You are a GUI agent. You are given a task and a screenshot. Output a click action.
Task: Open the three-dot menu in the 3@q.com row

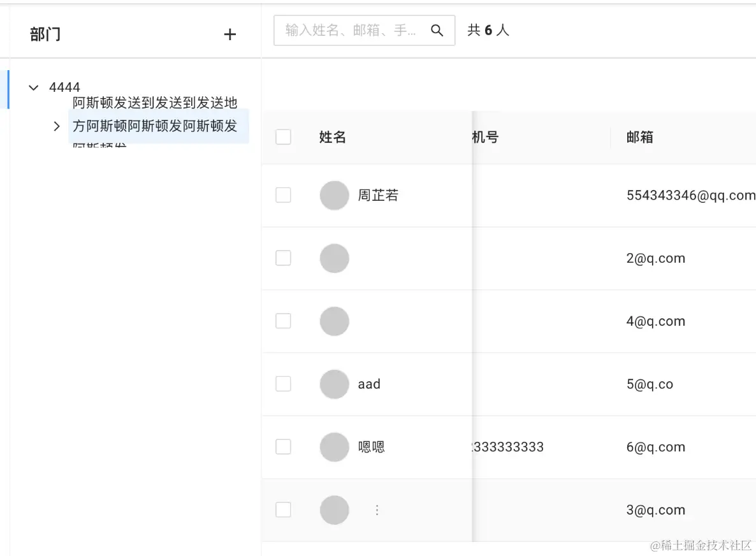tap(377, 509)
